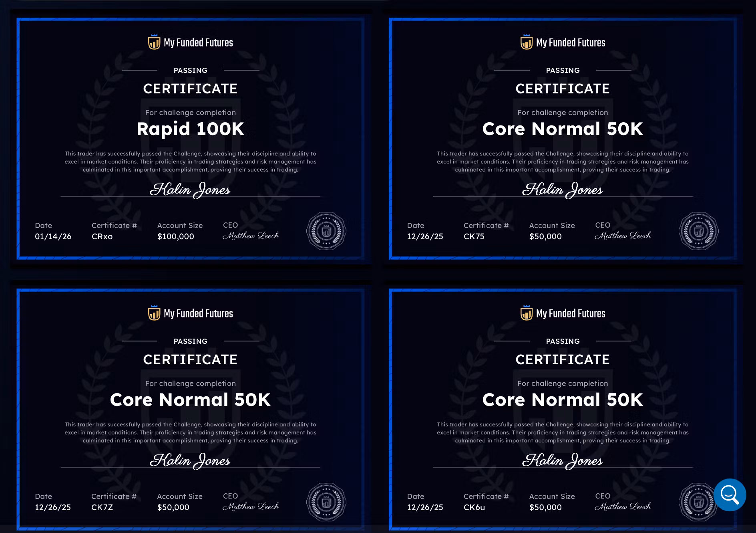Select certificate number CK6u
This screenshot has width=756, height=533.
click(475, 507)
